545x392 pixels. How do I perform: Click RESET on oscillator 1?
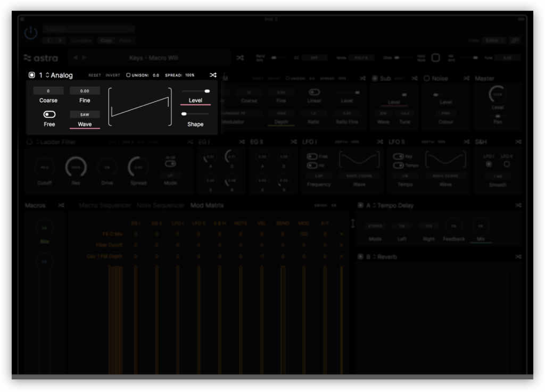click(95, 75)
